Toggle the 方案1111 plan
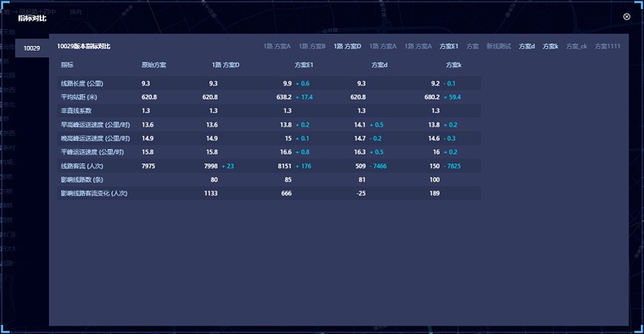The image size is (644, 334). (x=608, y=46)
